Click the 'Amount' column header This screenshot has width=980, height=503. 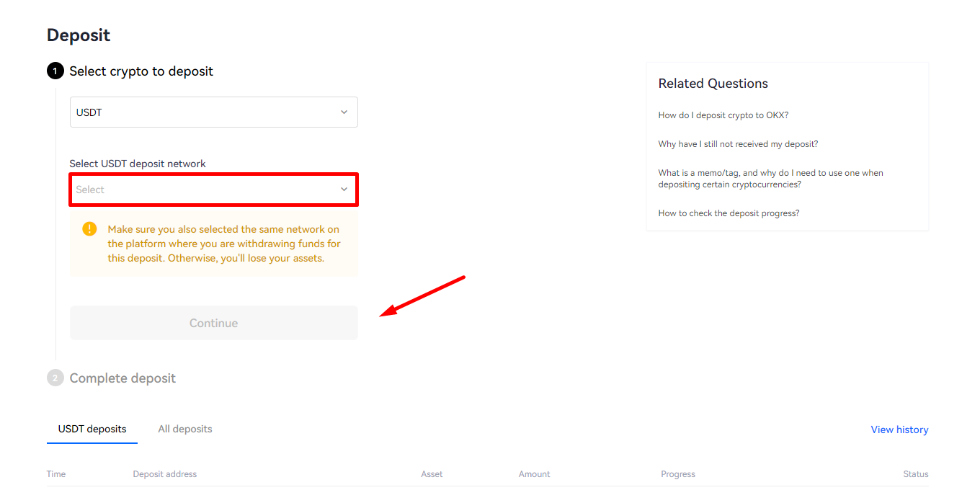534,474
